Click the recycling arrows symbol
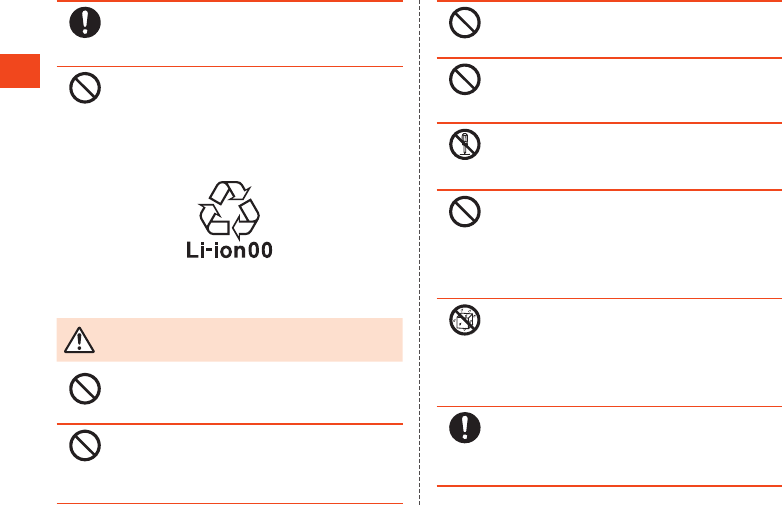The image size is (782, 505). (229, 209)
